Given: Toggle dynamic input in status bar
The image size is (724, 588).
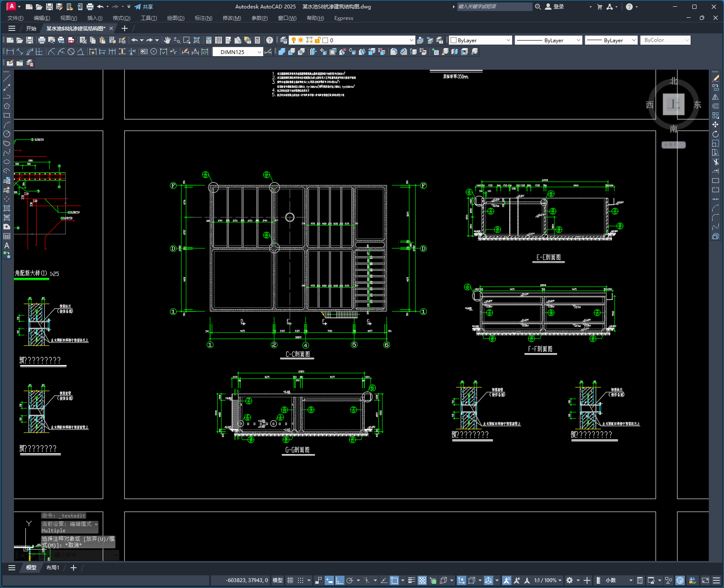Looking at the screenshot, I should point(329,580).
